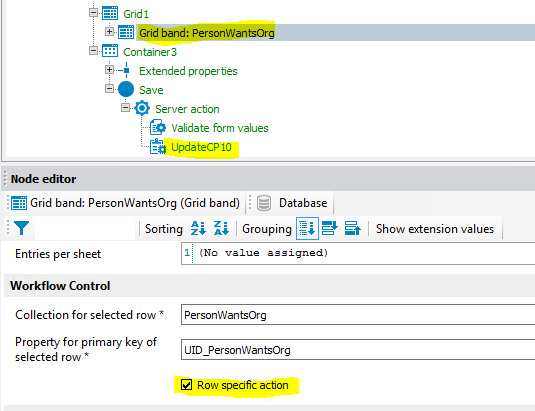Collapse the Container3 tree node
The height and width of the screenshot is (411, 535).
point(93,51)
